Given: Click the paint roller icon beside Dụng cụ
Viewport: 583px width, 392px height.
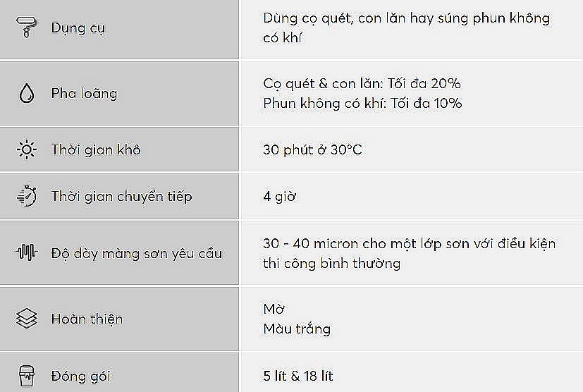Looking at the screenshot, I should coord(26,28).
